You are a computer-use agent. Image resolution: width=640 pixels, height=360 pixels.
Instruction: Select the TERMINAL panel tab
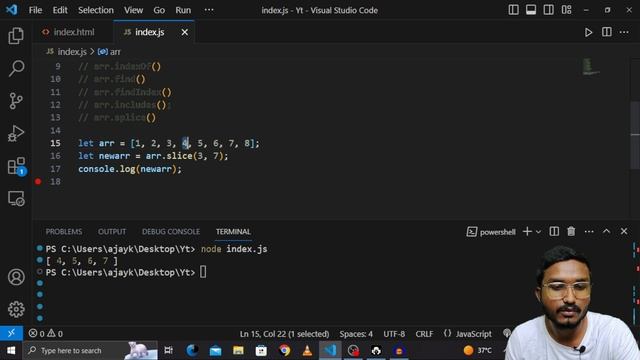pos(233,231)
